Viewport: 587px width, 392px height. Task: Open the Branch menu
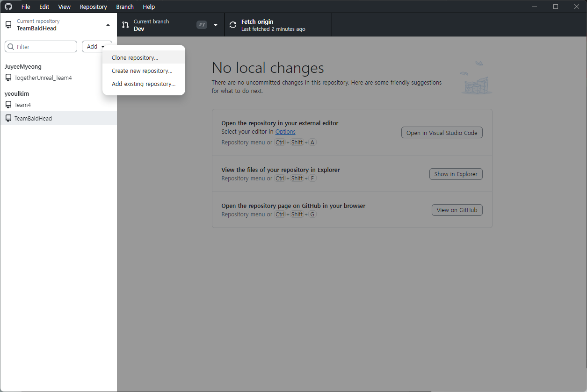[125, 7]
